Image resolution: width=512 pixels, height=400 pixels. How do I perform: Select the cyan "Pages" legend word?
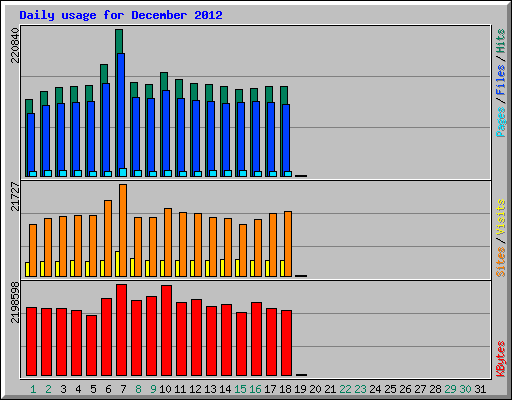click(501, 122)
